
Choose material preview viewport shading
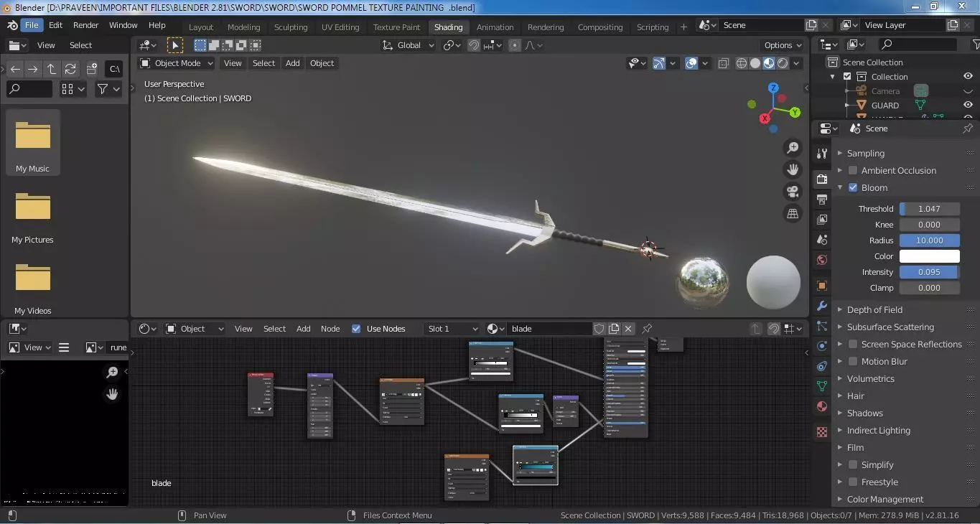click(769, 63)
